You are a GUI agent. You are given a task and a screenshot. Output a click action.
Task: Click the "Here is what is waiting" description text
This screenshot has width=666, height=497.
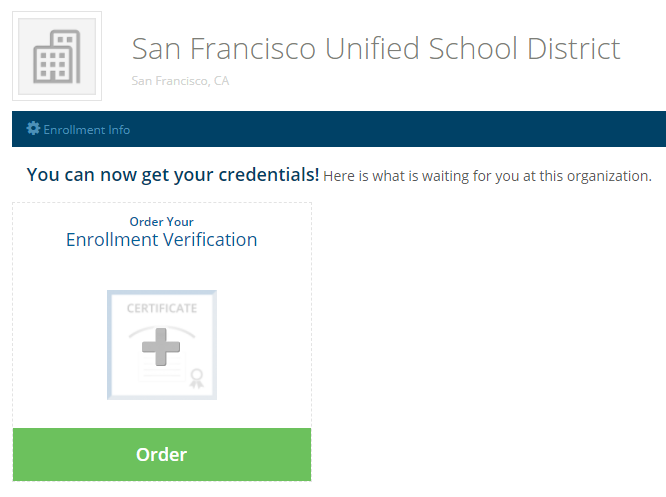[x=487, y=176]
